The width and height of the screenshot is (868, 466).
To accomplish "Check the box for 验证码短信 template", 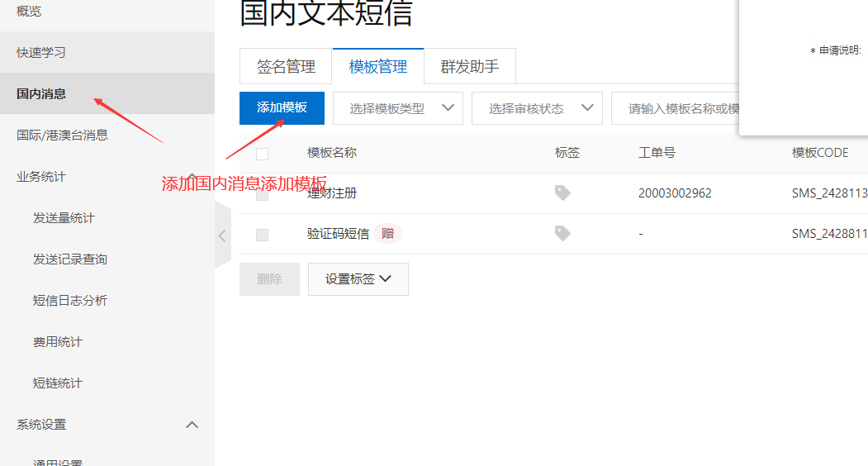I will [x=263, y=235].
